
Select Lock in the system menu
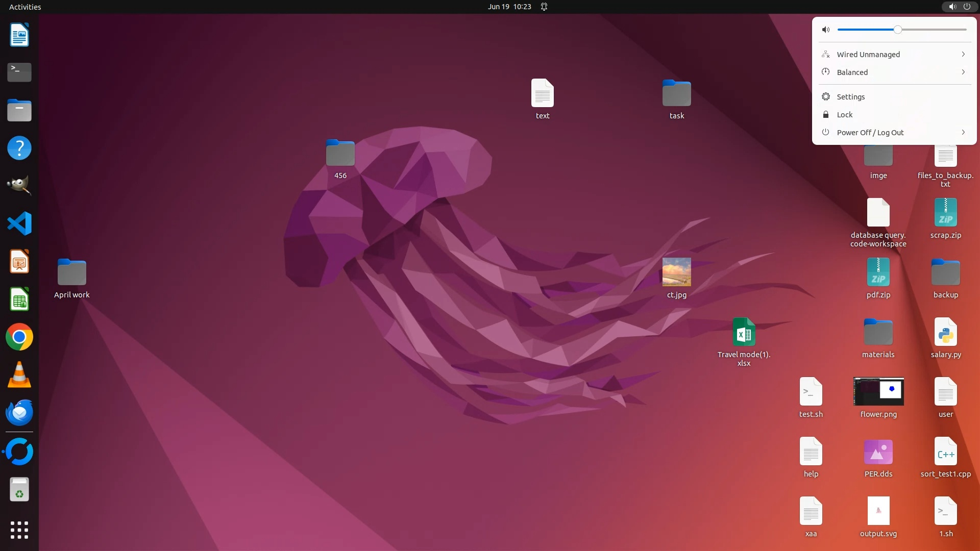[845, 115]
